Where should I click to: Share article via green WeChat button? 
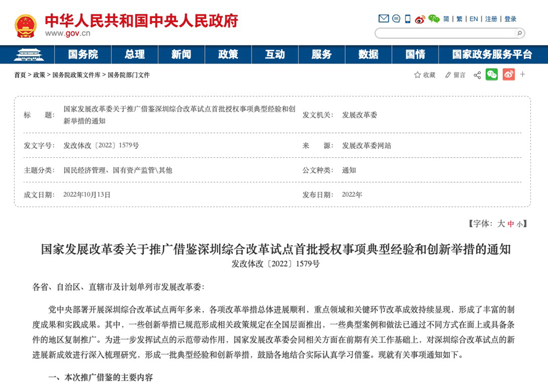coord(492,74)
